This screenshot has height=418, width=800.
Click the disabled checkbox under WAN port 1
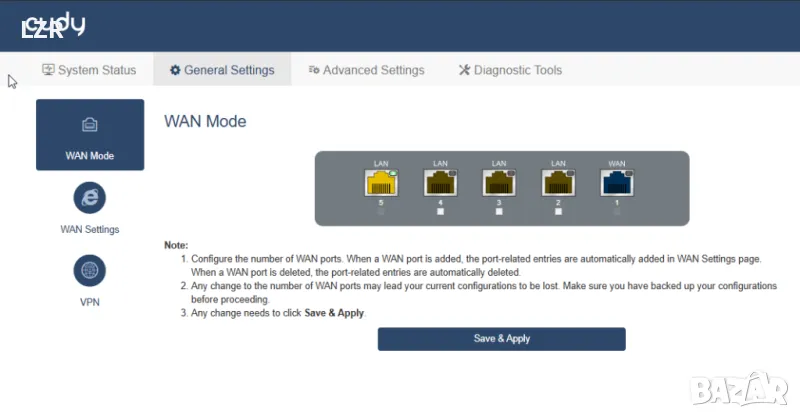pyautogui.click(x=616, y=212)
